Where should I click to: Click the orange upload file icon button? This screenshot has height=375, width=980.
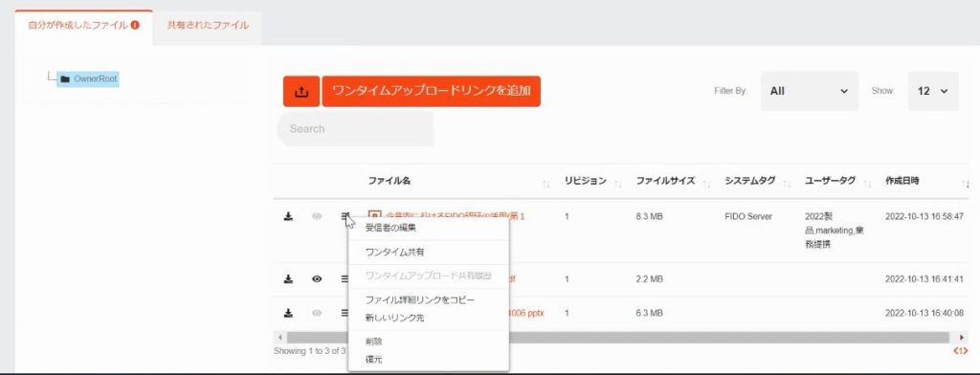pos(301,91)
